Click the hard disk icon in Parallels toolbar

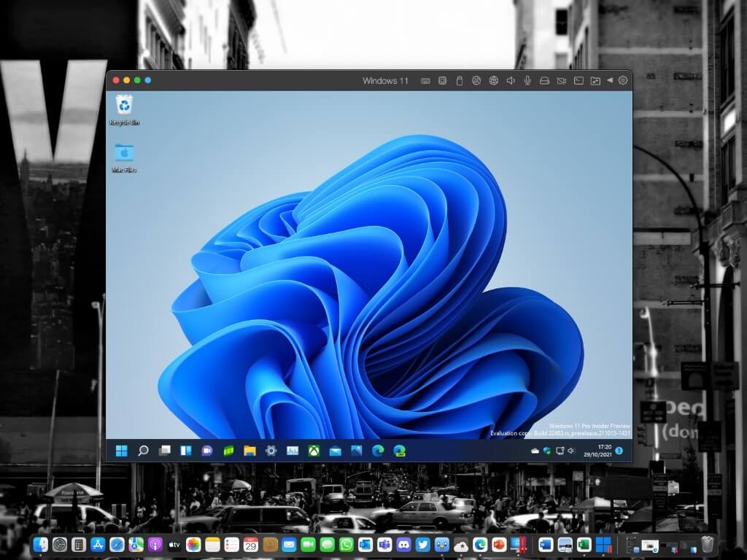(x=544, y=81)
